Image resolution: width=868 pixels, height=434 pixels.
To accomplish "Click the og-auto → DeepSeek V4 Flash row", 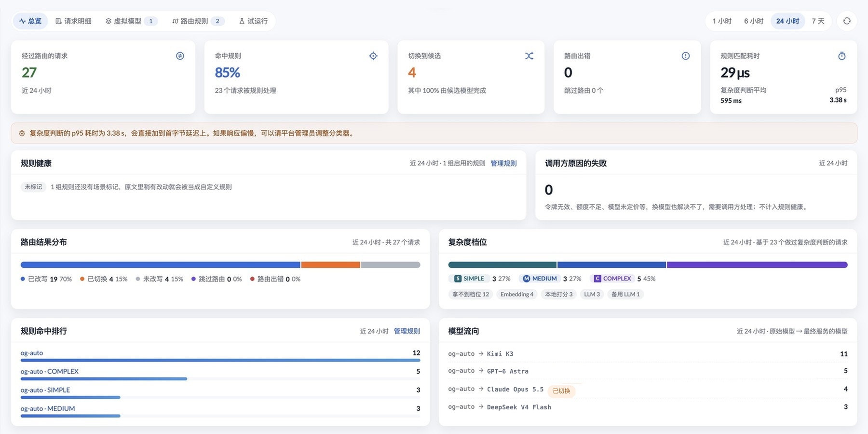I will (x=648, y=407).
